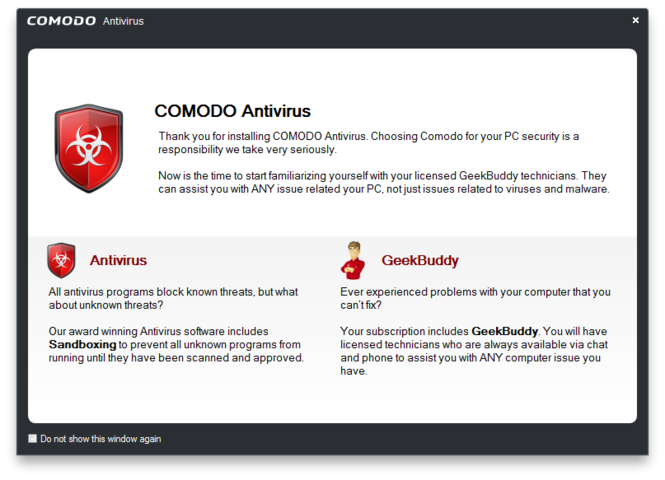Click 'Now is the time to start familiarizing' paragraph
Screen dimensions: 665x480
coord(384,182)
